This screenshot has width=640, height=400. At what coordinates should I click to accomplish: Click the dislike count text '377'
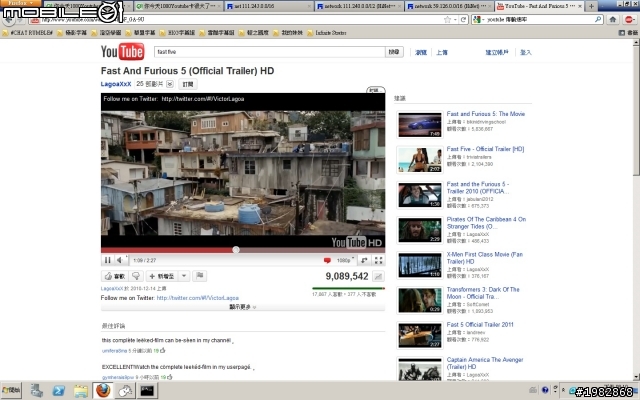tap(350, 294)
